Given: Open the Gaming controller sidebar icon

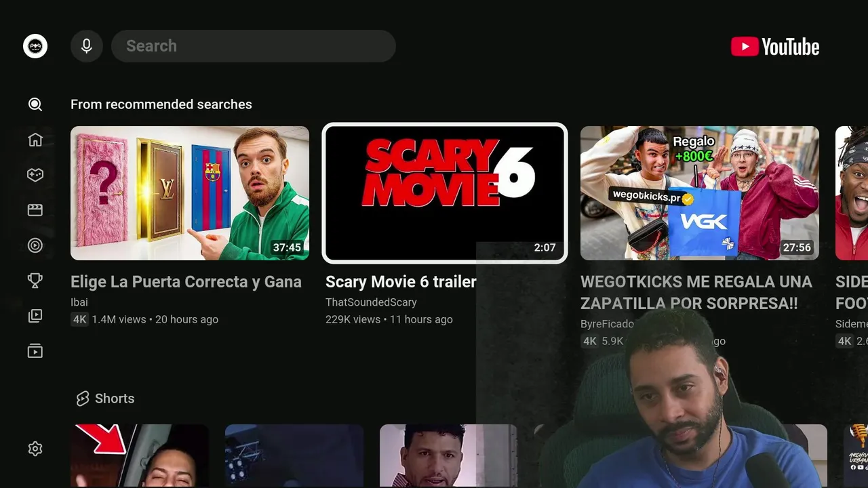Looking at the screenshot, I should (x=35, y=175).
